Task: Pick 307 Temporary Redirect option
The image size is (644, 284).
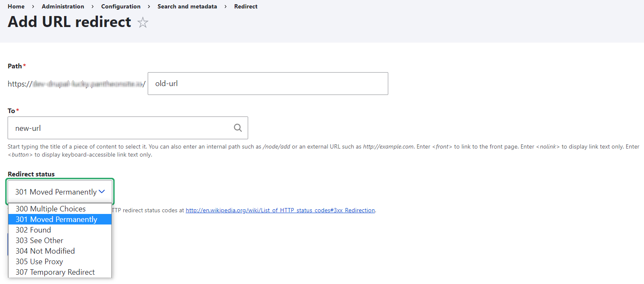Action: 55,272
